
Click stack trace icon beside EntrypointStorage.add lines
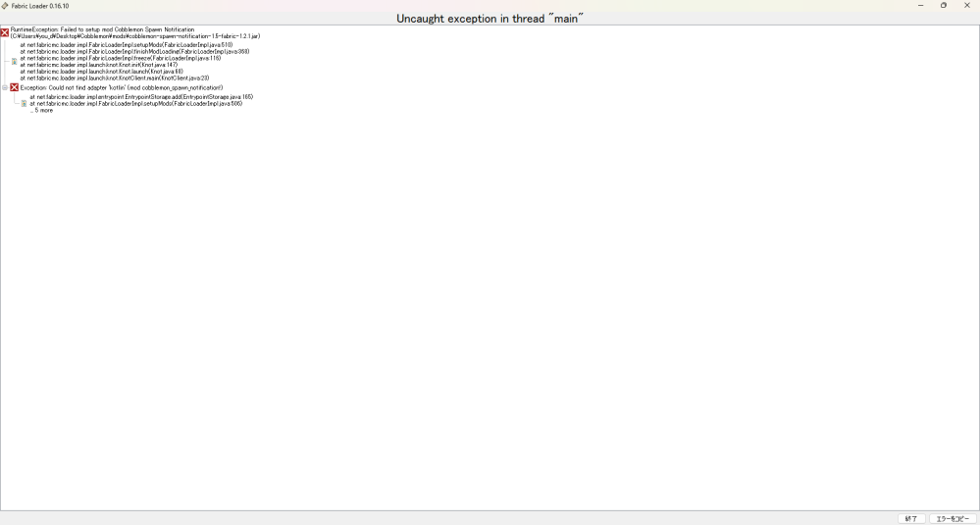(25, 104)
